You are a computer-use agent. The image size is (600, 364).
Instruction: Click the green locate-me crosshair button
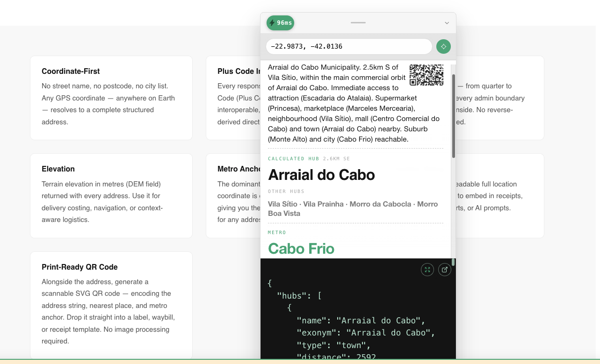point(443,46)
